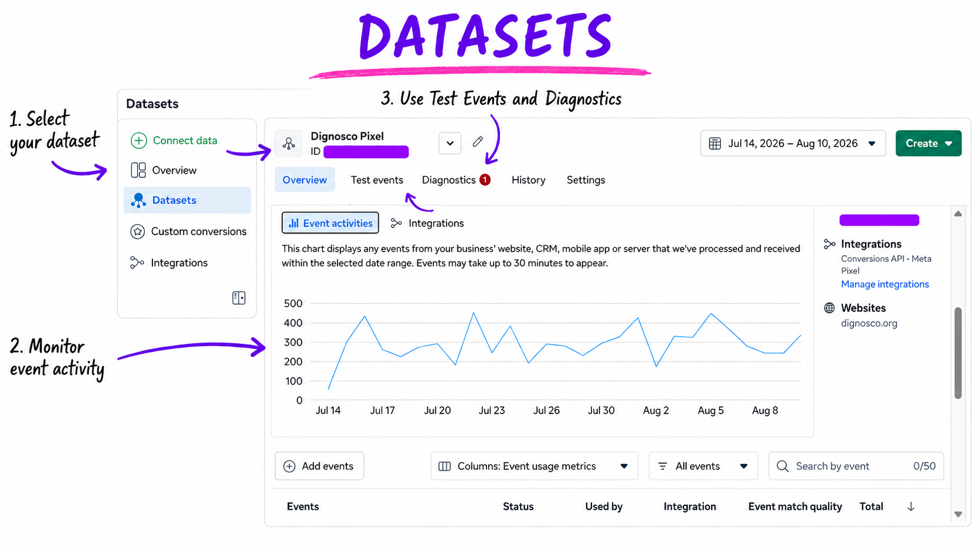The width and height of the screenshot is (980, 552).
Task: Click the Manage integrations link
Action: point(885,285)
